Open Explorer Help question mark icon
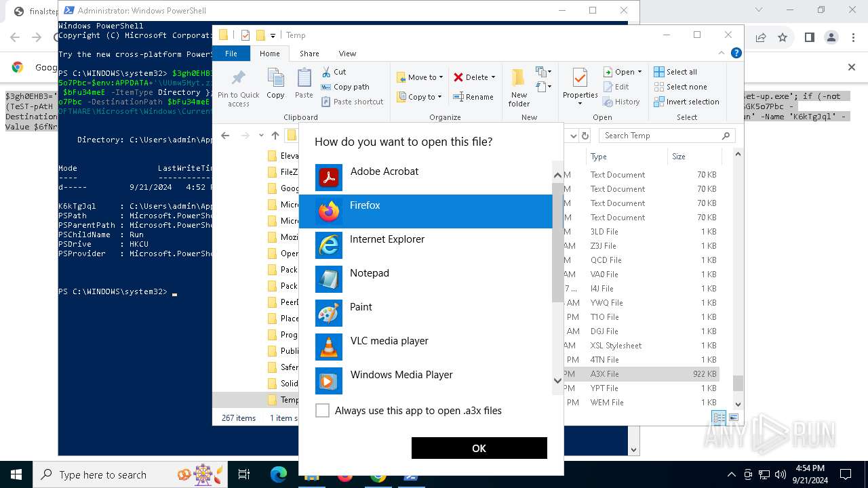 [x=736, y=53]
